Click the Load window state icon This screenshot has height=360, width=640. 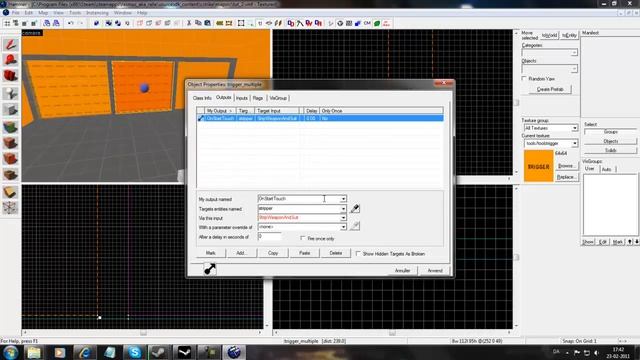point(47,23)
